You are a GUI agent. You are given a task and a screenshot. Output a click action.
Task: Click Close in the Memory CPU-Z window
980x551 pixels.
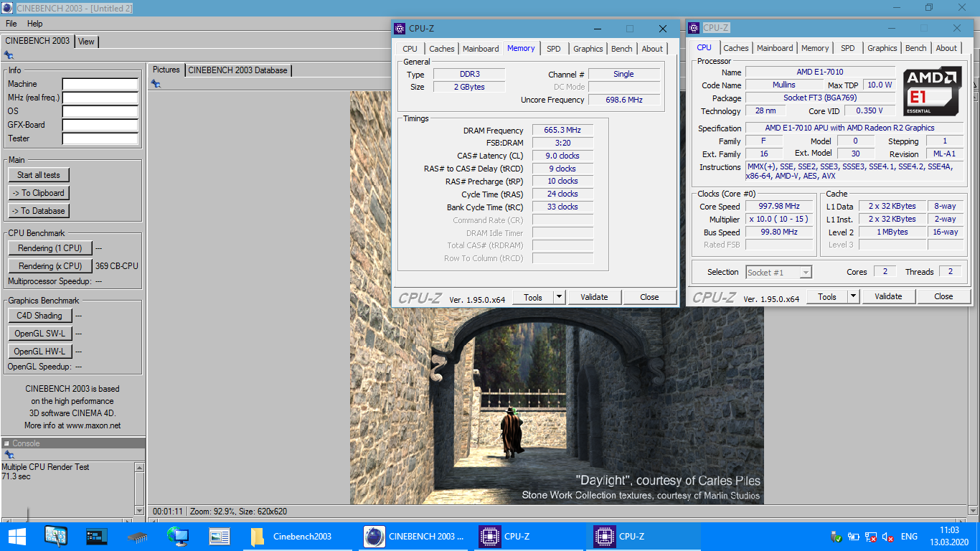[649, 297]
